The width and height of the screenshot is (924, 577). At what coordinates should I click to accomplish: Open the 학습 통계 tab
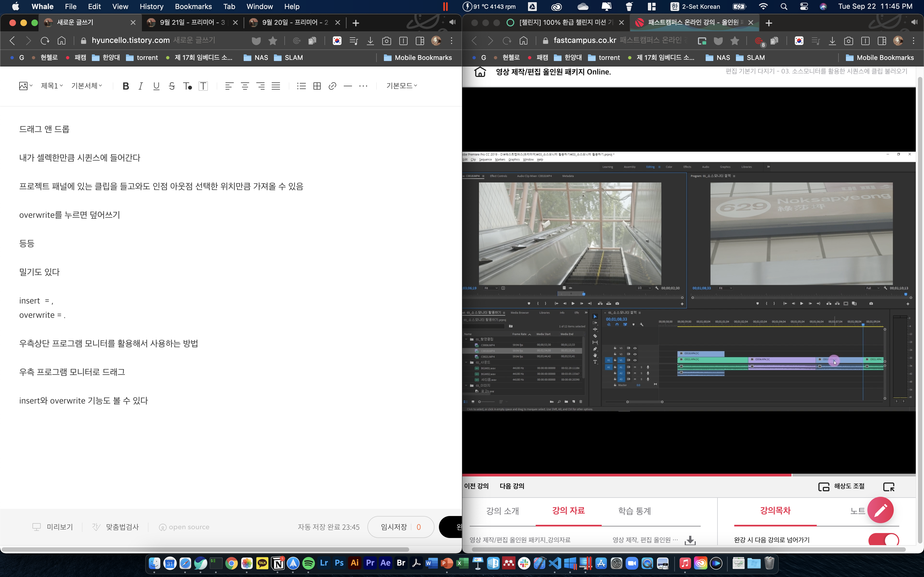coord(635,511)
